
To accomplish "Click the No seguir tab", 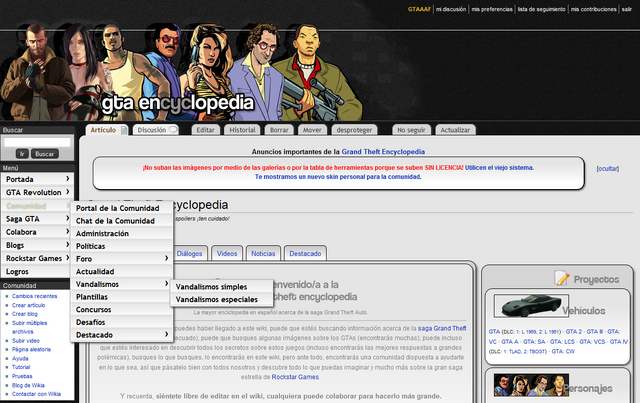I will coord(411,130).
